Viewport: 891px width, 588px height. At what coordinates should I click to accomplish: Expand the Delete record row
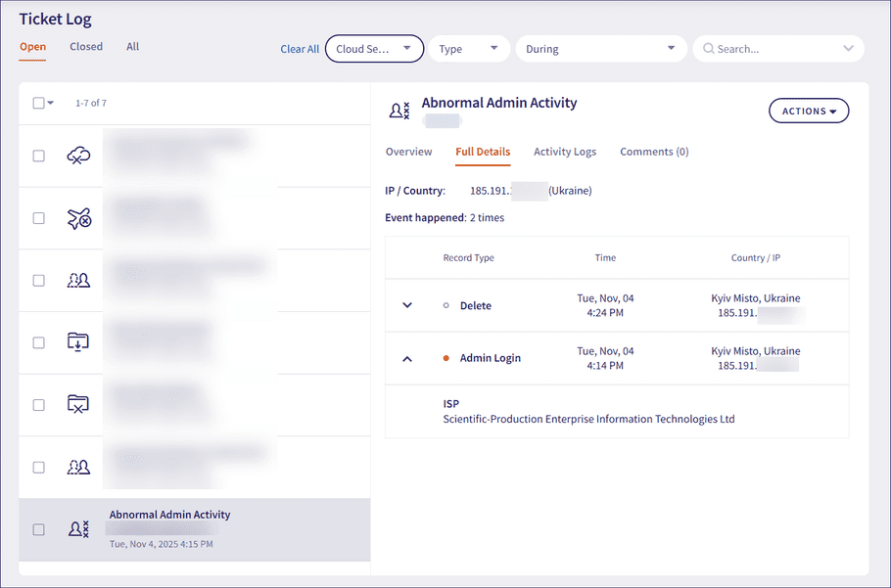click(x=407, y=305)
